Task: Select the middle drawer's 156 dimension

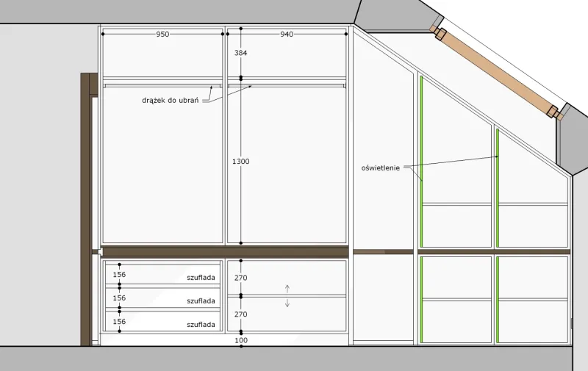Action: coord(119,298)
